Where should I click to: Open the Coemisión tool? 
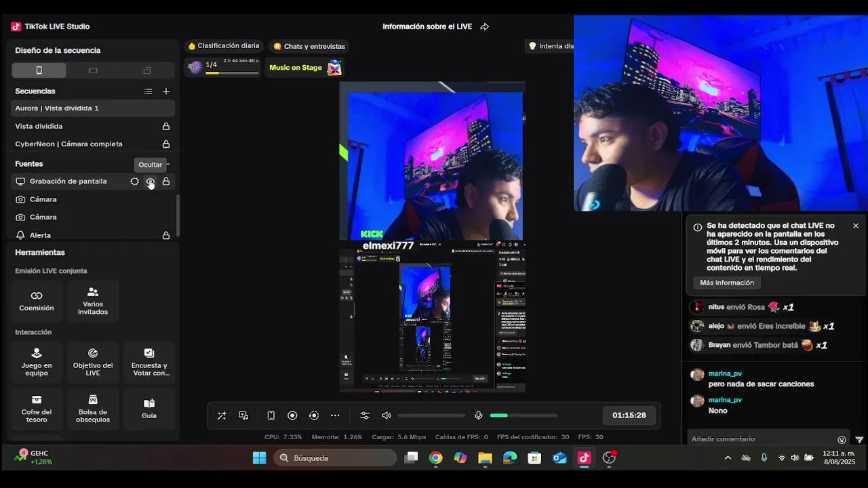pos(37,301)
